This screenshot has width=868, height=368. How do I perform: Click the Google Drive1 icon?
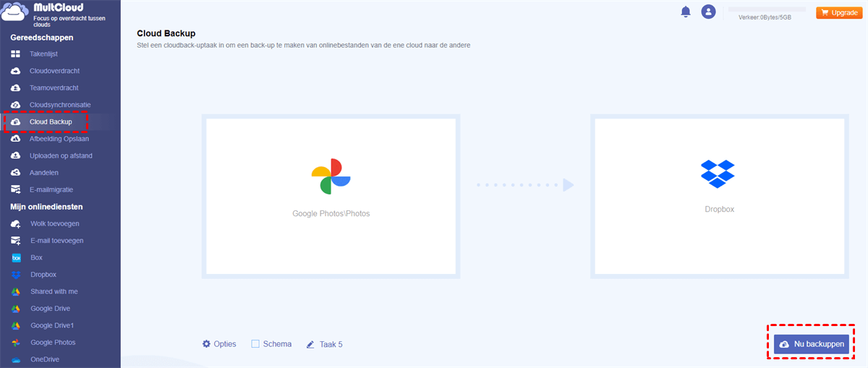[15, 325]
